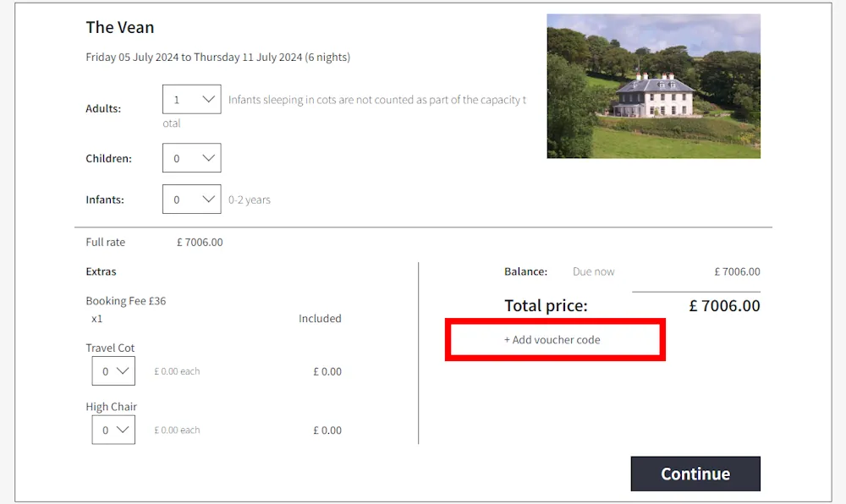Click the stay dates line under heading

tap(217, 58)
